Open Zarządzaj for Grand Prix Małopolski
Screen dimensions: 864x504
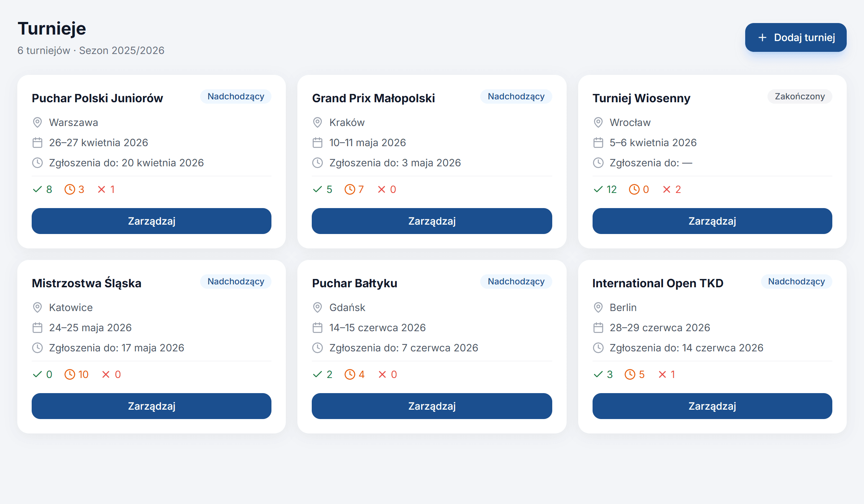[432, 221]
